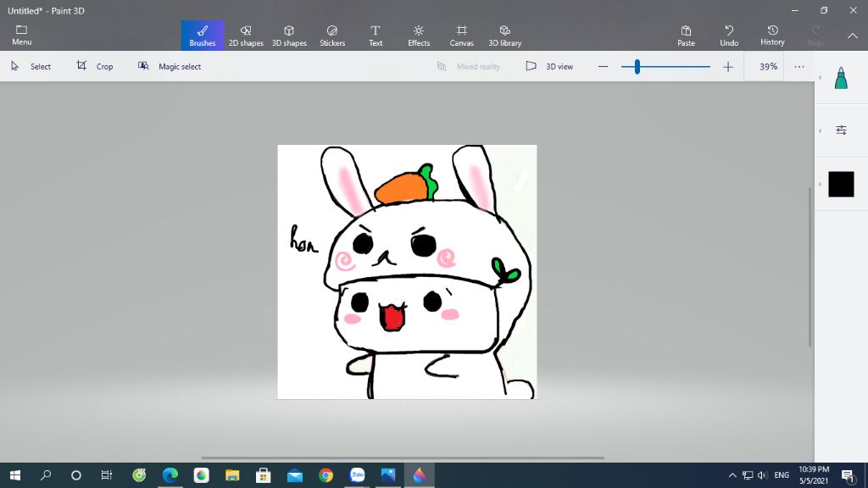Click Paint 3D taskbar icon
Viewport: 868px width, 488px height.
click(x=419, y=475)
